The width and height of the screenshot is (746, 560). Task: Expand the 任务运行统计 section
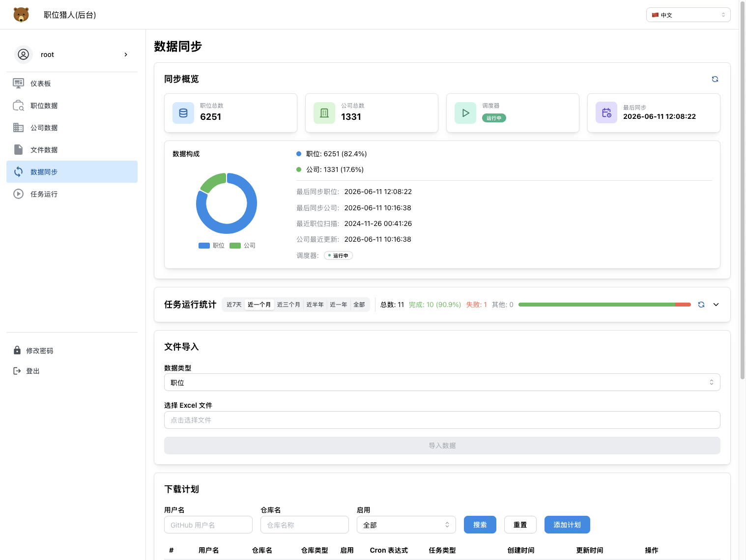click(716, 305)
